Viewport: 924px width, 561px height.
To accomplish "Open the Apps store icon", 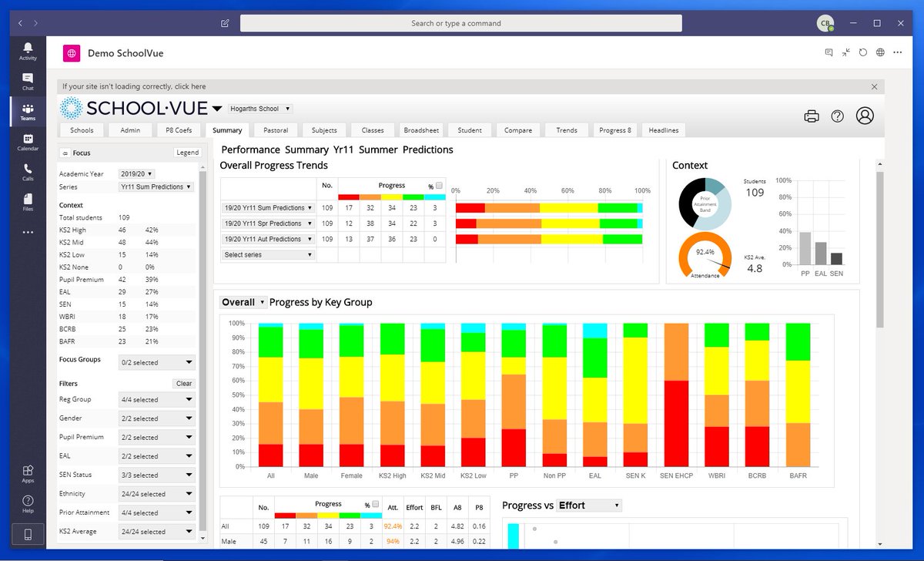I will 28,473.
